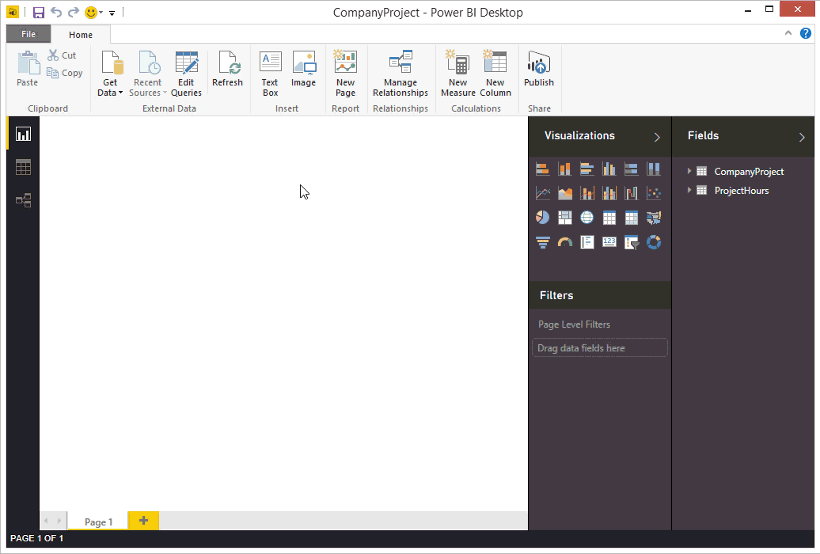
Task: Insert a Matrix visualization
Action: [631, 218]
